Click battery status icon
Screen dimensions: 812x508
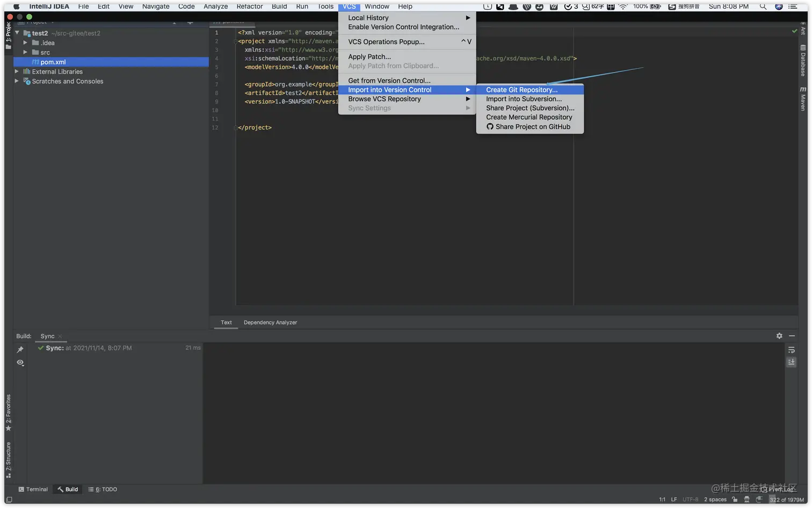point(655,6)
